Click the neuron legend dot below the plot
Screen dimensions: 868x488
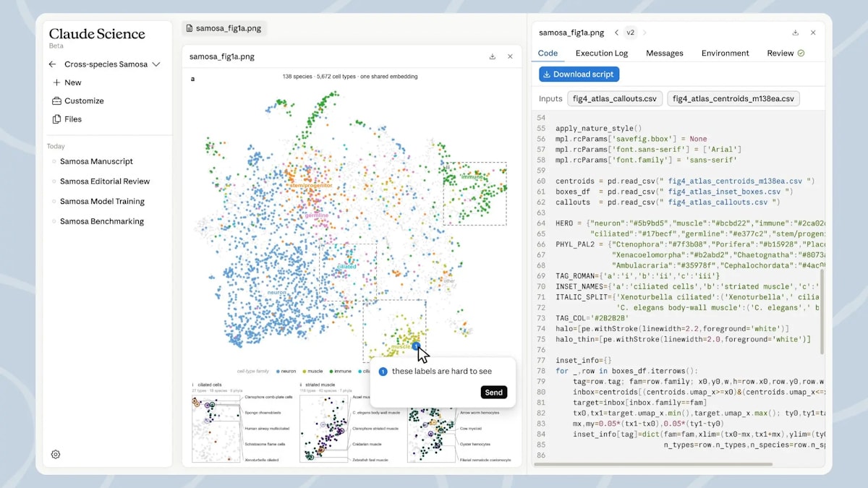pyautogui.click(x=279, y=371)
